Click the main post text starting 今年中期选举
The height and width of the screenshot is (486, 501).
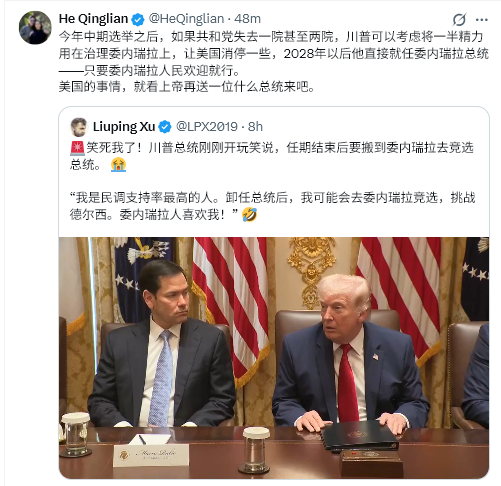(x=274, y=53)
